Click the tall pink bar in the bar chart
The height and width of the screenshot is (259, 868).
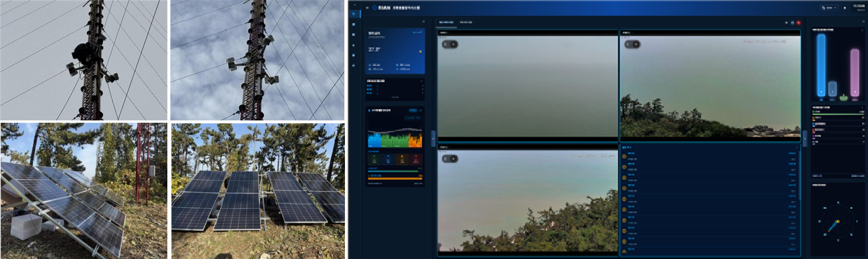point(854,73)
